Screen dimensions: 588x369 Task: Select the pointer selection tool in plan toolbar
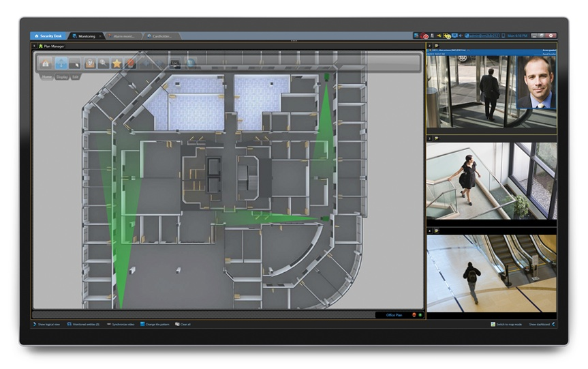(75, 63)
